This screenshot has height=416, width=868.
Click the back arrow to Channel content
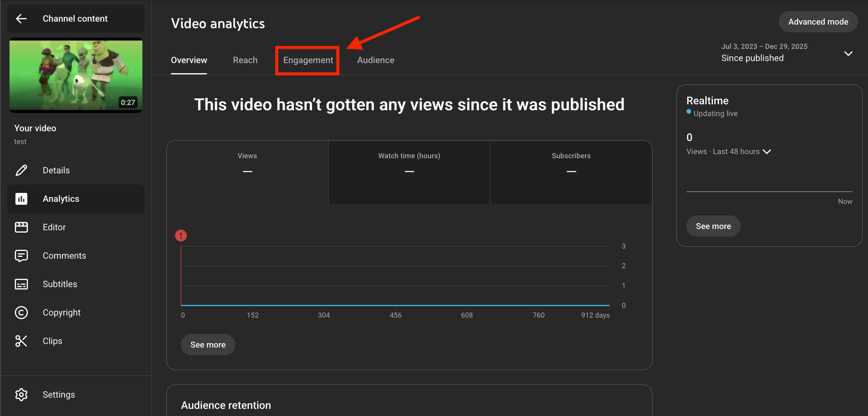[x=21, y=18]
